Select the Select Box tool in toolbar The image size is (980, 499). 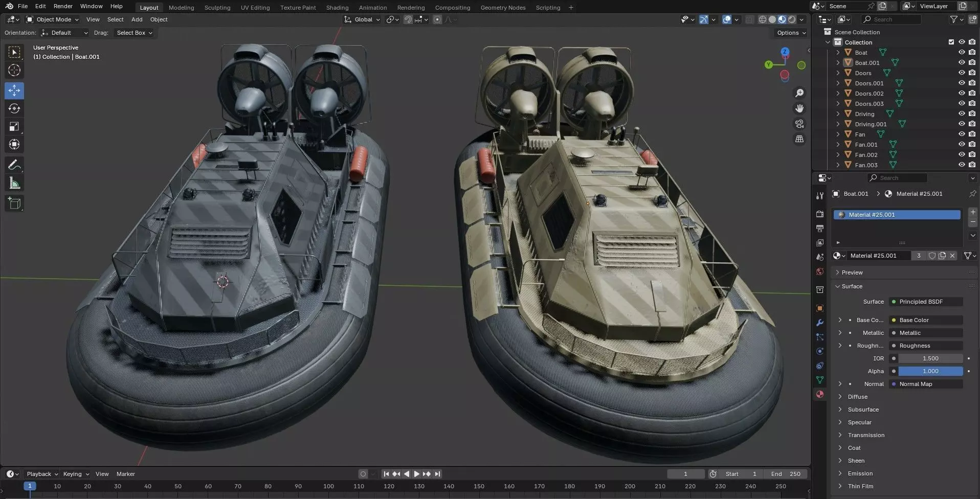(14, 52)
